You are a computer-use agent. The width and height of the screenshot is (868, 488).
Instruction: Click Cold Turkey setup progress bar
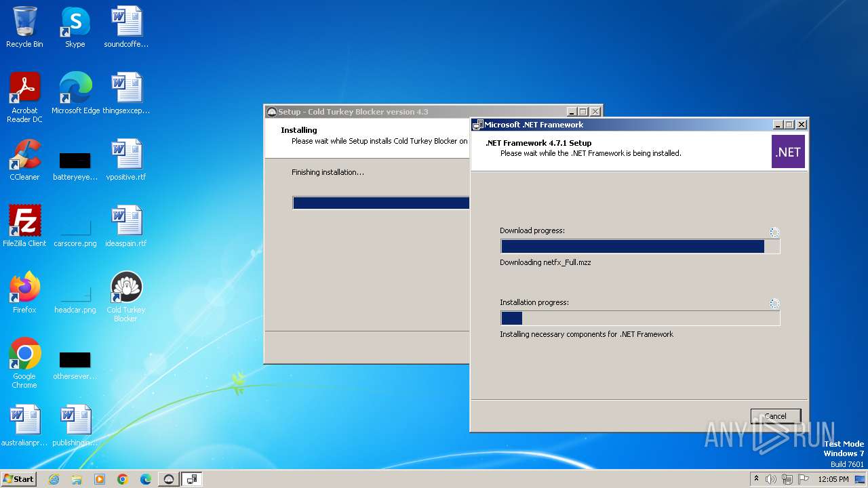tap(381, 203)
